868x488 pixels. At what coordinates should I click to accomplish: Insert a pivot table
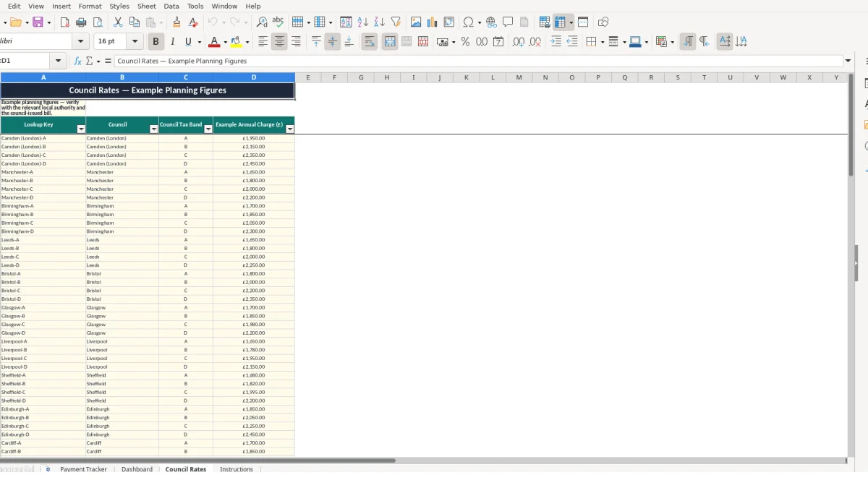(449, 22)
